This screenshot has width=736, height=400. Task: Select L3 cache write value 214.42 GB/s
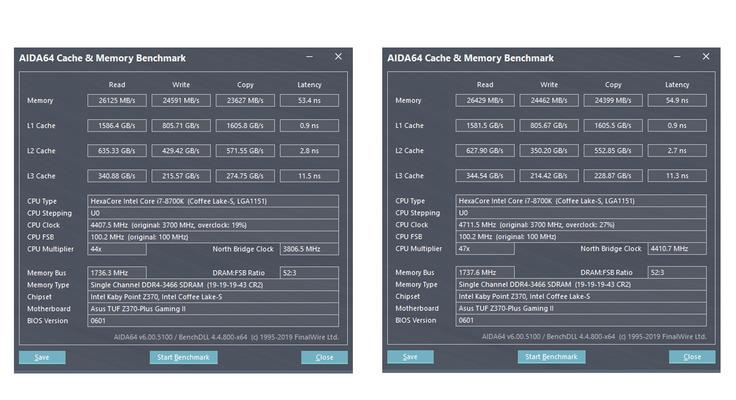(x=549, y=176)
